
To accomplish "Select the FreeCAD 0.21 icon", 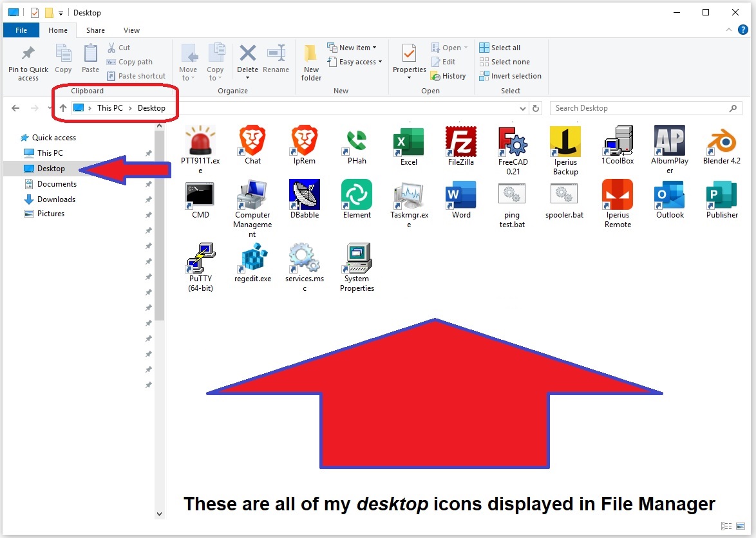I will [x=513, y=141].
